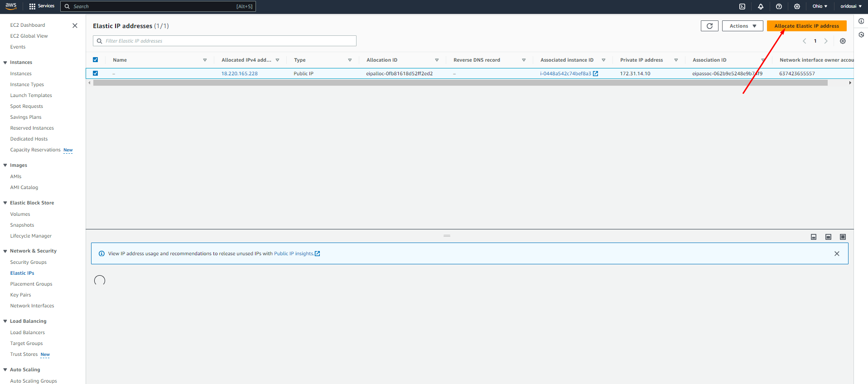Open the AWS home logo

[x=11, y=6]
